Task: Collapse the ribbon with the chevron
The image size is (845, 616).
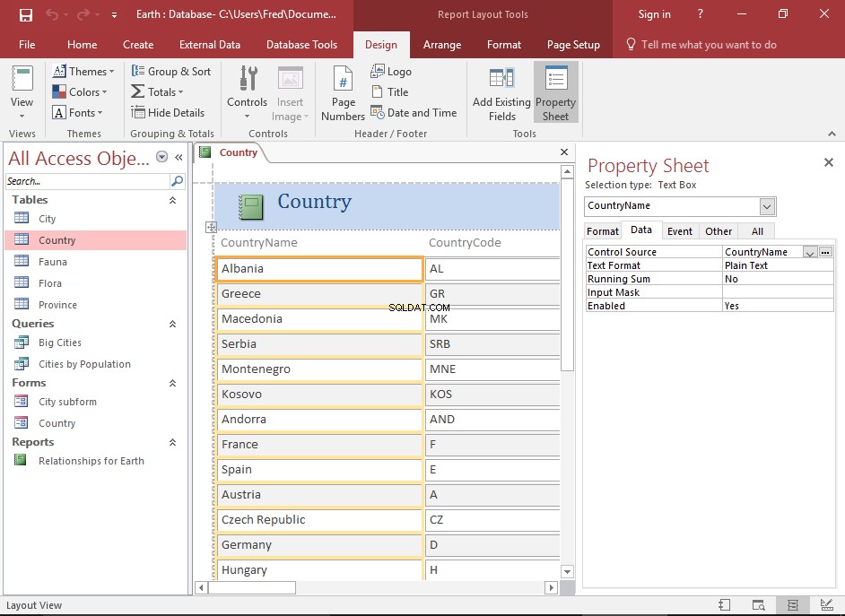Action: pos(832,134)
